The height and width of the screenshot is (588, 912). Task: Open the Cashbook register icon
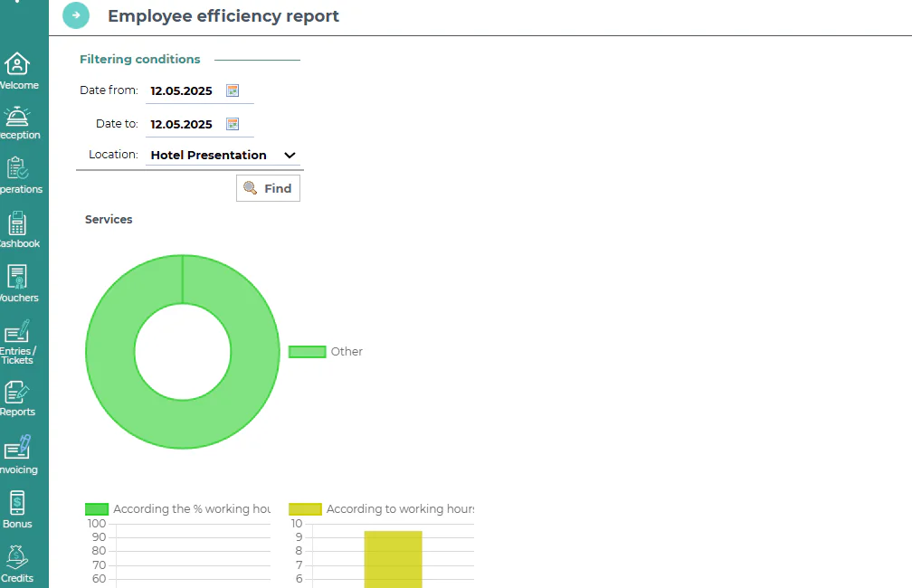click(17, 223)
